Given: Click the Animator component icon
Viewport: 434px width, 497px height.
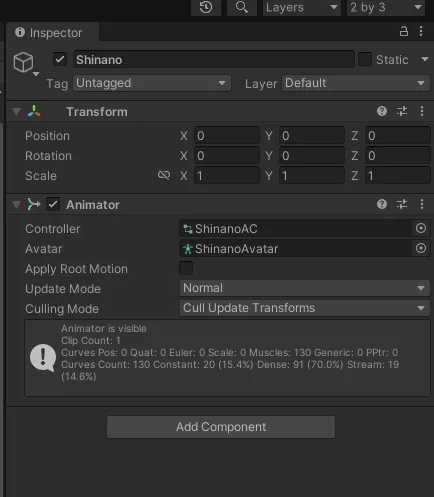Looking at the screenshot, I should coord(34,204).
